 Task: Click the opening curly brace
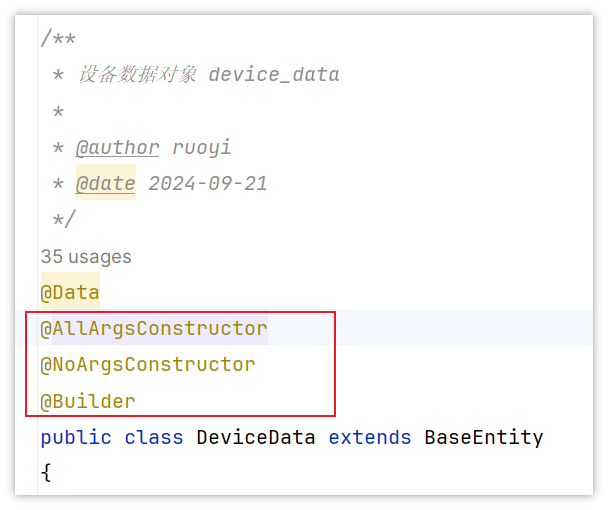click(x=46, y=472)
